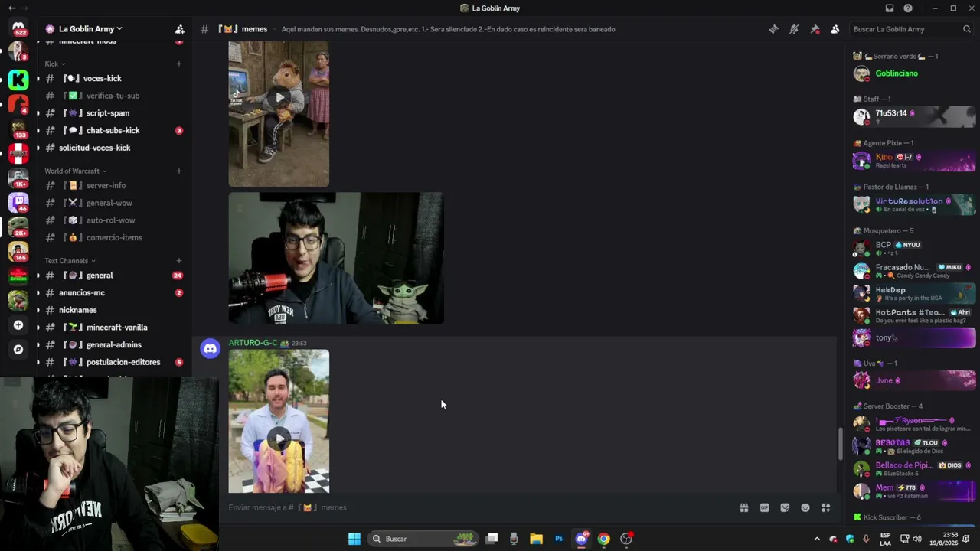Send a gift from message bar
The image size is (980, 551).
coord(743,507)
